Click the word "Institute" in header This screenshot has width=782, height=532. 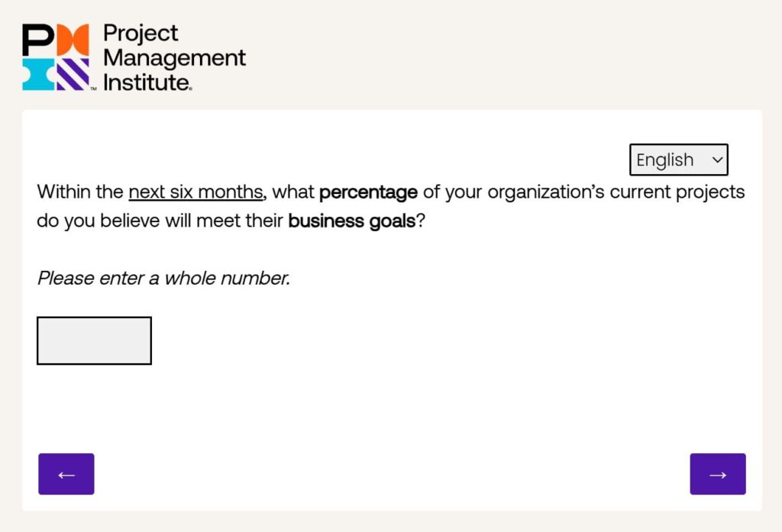click(146, 81)
